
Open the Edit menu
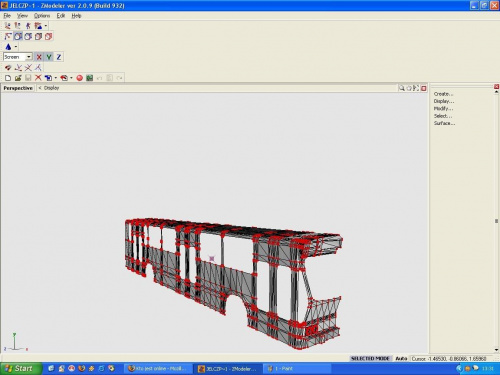coord(61,16)
